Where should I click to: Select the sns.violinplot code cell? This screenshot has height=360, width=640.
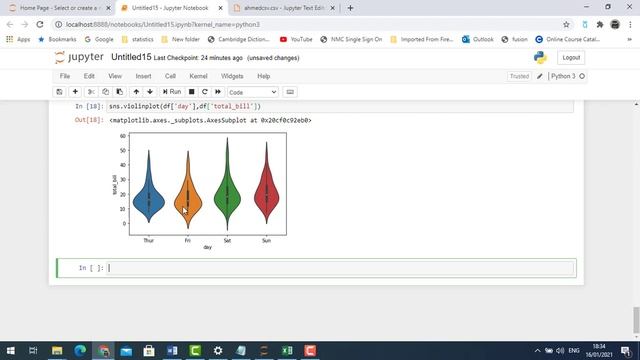[340, 106]
